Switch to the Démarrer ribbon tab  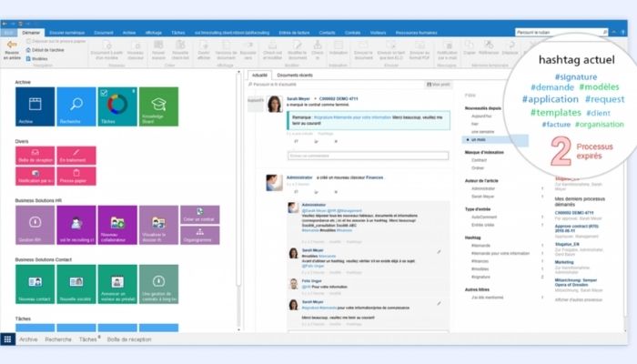[x=31, y=33]
